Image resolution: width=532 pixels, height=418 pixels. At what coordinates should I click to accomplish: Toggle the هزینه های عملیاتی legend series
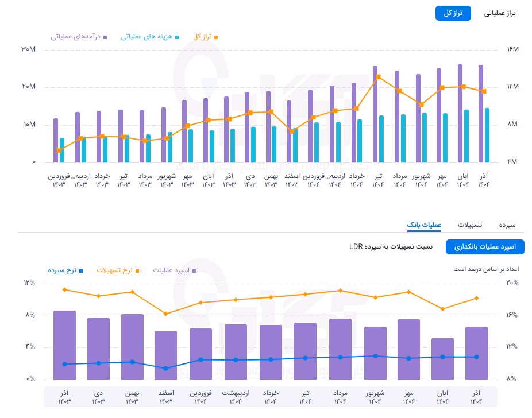pyautogui.click(x=149, y=37)
